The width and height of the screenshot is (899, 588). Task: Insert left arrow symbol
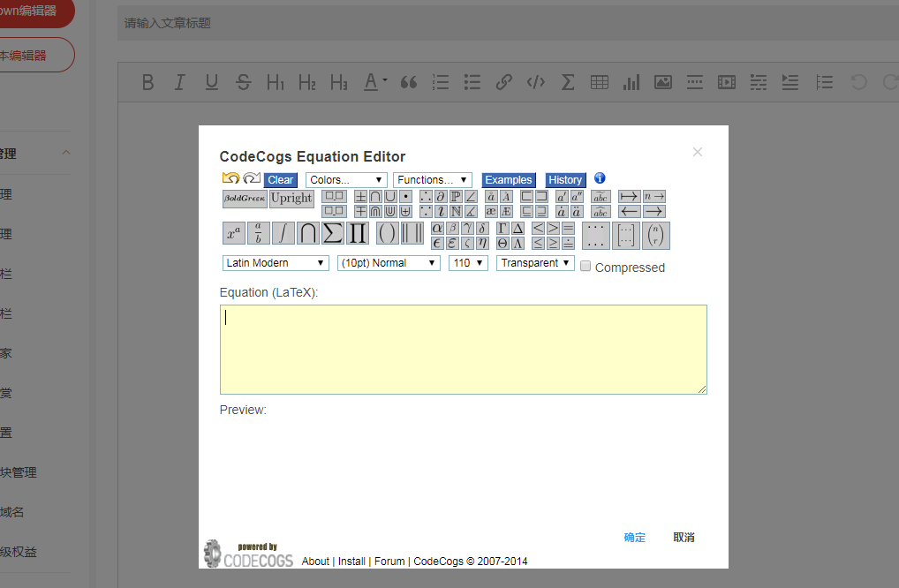click(629, 212)
